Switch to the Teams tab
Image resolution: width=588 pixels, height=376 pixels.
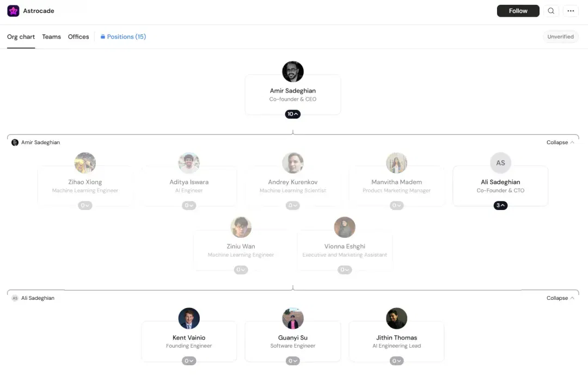51,37
